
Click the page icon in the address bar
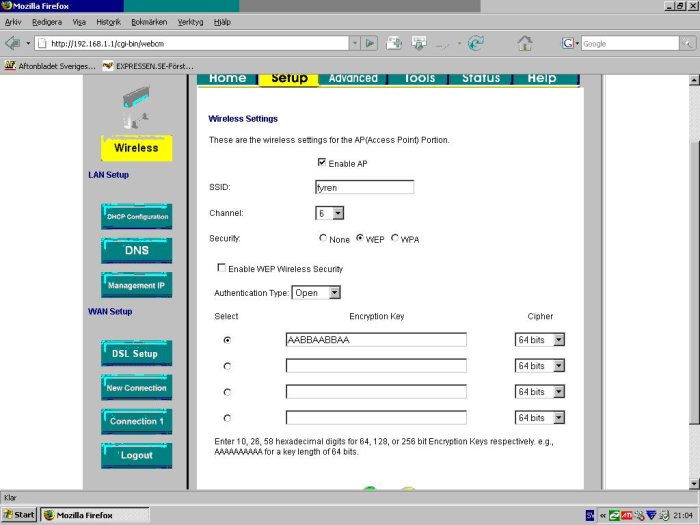pos(42,43)
